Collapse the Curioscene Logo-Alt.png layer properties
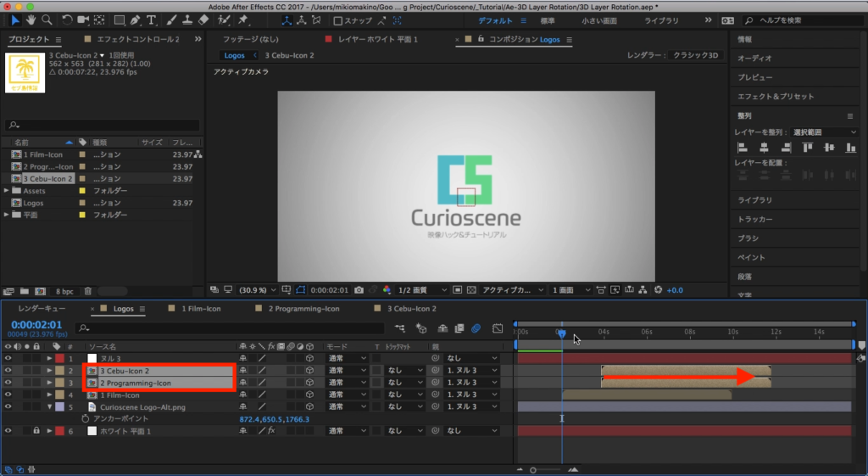The width and height of the screenshot is (868, 476). (x=49, y=407)
